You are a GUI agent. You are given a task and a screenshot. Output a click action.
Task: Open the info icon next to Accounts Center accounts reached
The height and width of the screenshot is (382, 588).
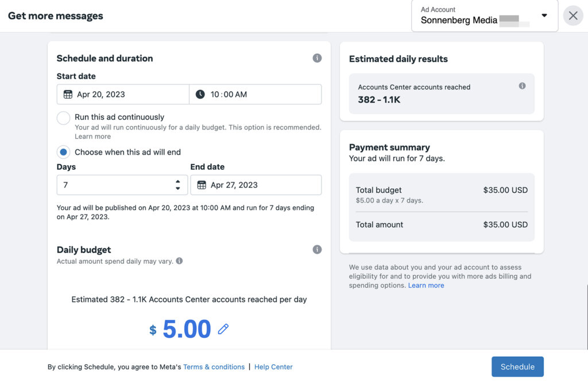point(522,85)
